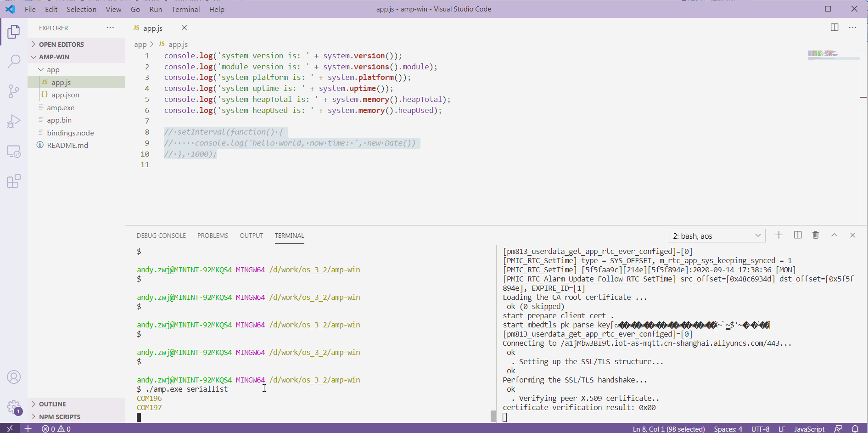Click the 'app.js' breadcrumb segment
The image size is (868, 433).
(x=178, y=45)
